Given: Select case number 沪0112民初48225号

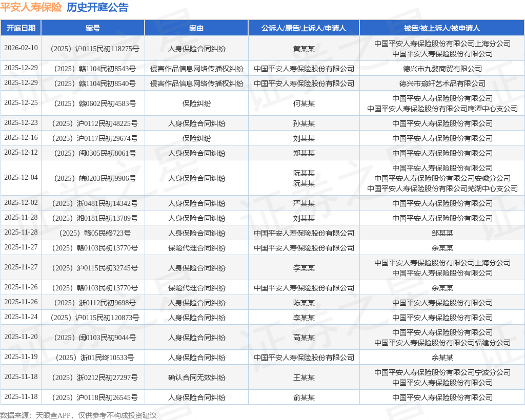Looking at the screenshot, I should coord(95,124).
